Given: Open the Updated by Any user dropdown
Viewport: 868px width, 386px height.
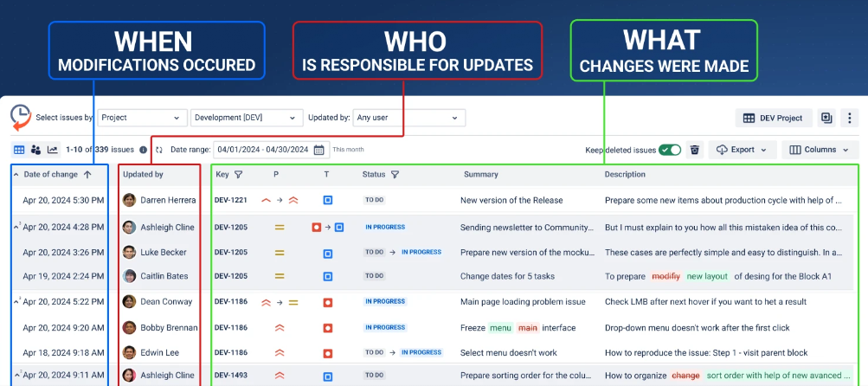Looking at the screenshot, I should click(408, 118).
